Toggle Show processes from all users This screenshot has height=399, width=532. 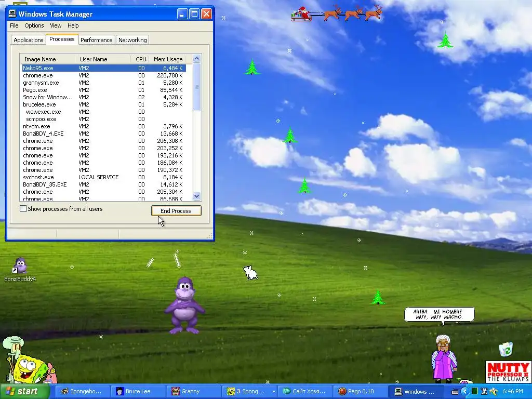coord(23,209)
